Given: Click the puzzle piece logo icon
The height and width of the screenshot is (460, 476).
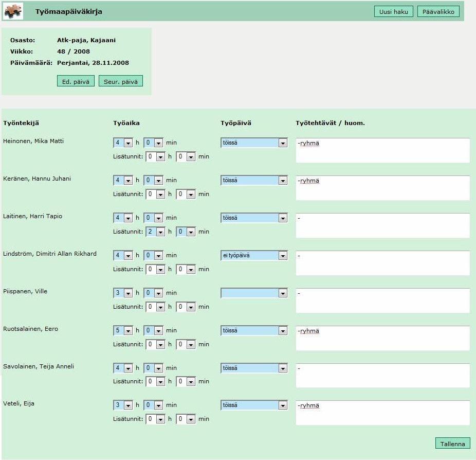Looking at the screenshot, I should tap(13, 11).
